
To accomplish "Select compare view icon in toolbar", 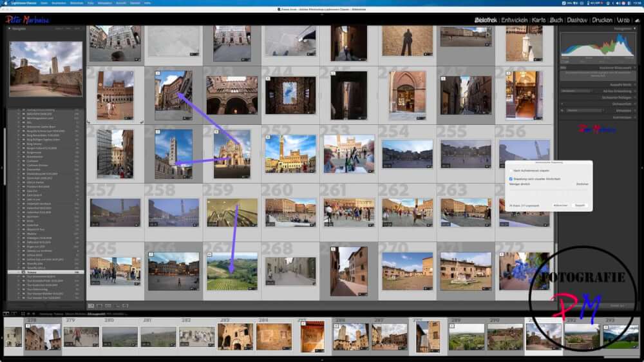I will tap(107, 305).
